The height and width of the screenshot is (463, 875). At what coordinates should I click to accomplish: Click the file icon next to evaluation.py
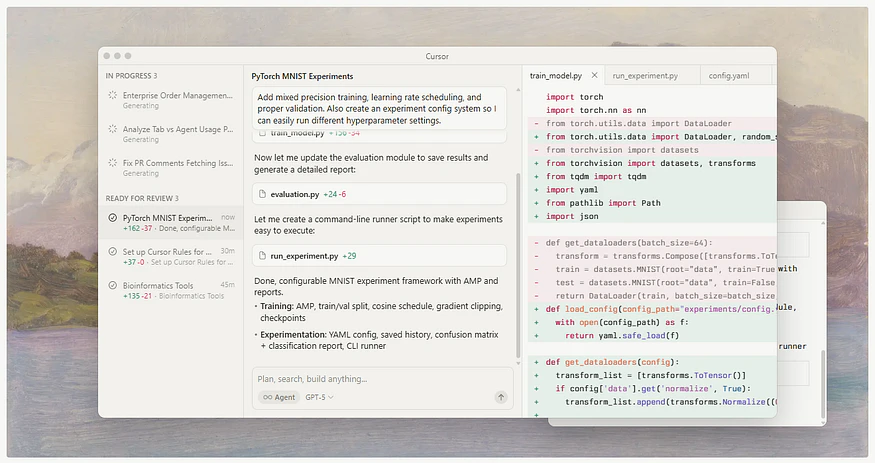click(x=262, y=194)
